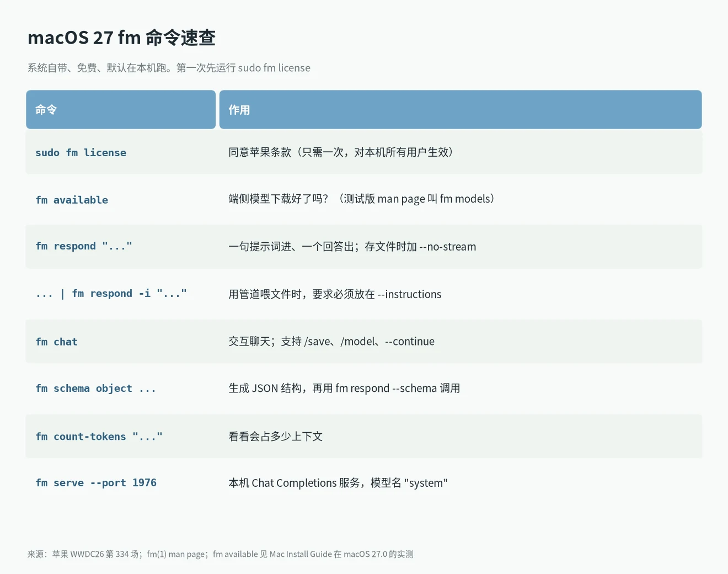
Task: Click the description "生成 JSON 结构"
Action: tap(344, 388)
